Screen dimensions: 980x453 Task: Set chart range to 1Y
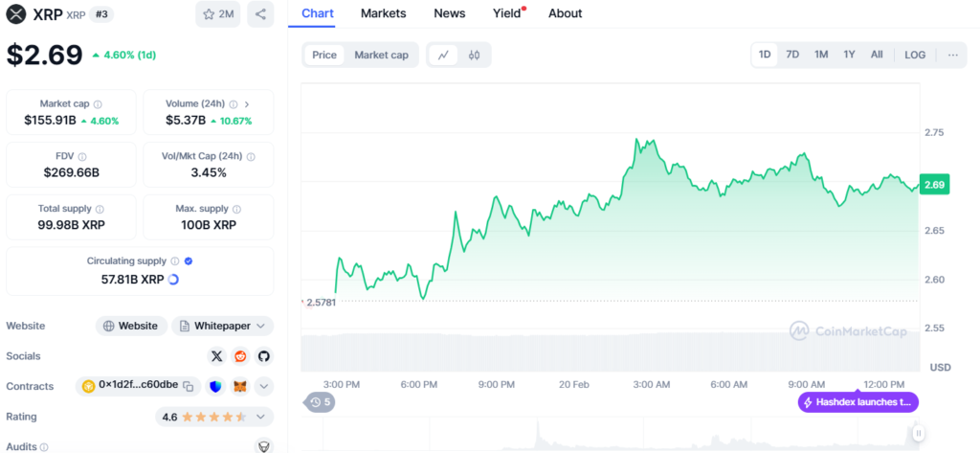click(x=850, y=55)
